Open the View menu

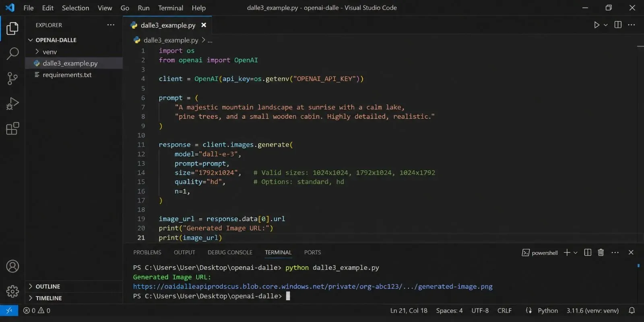pos(105,8)
